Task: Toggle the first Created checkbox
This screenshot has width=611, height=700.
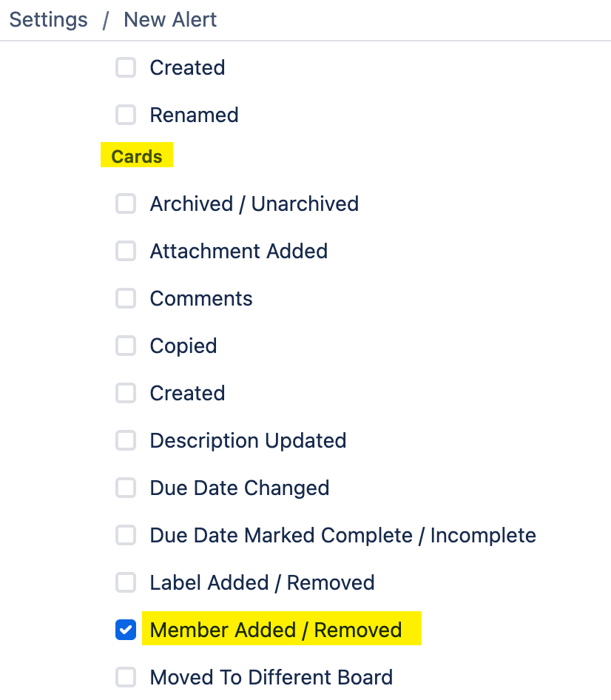Action: (x=126, y=67)
